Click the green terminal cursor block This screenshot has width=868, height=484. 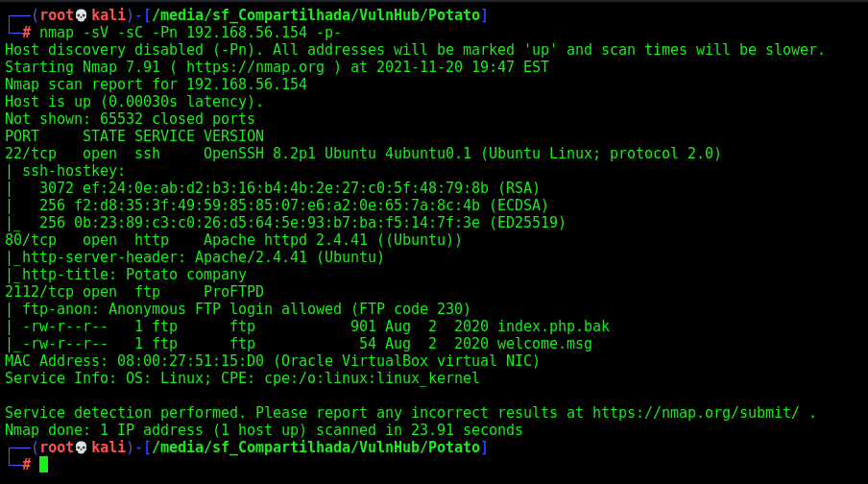[44, 465]
